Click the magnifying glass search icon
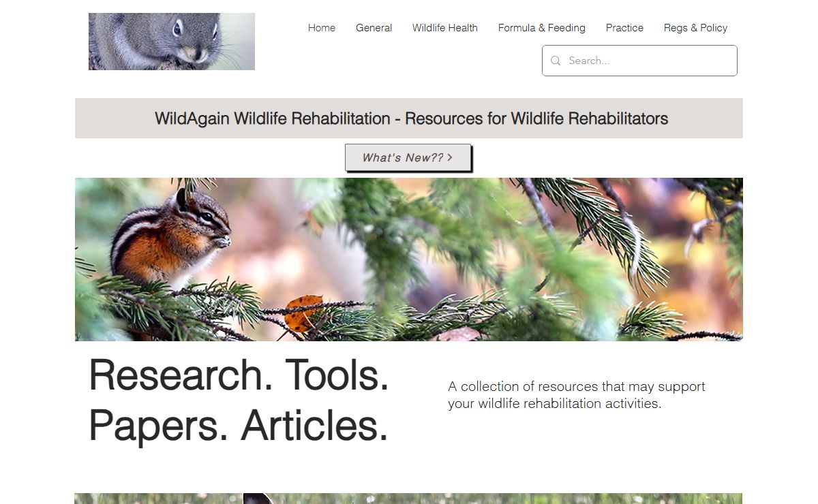818x504 pixels. pyautogui.click(x=556, y=61)
